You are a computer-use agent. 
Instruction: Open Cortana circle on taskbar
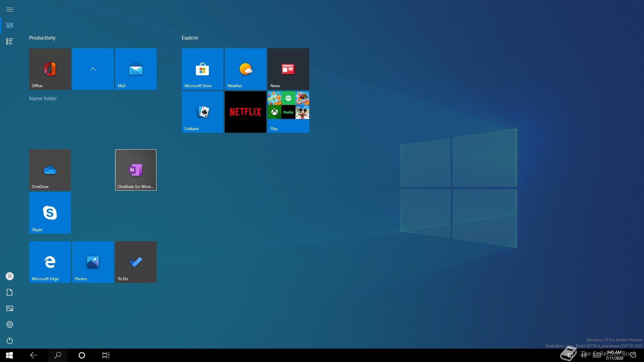(x=82, y=355)
